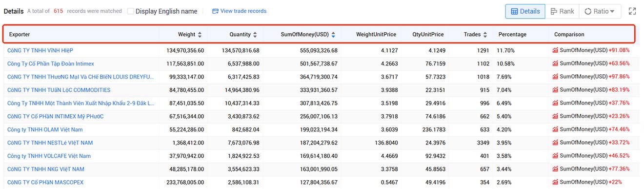The width and height of the screenshot is (644, 189).
Task: Click comparison chart icon for +63.56% row
Action: 555,63
